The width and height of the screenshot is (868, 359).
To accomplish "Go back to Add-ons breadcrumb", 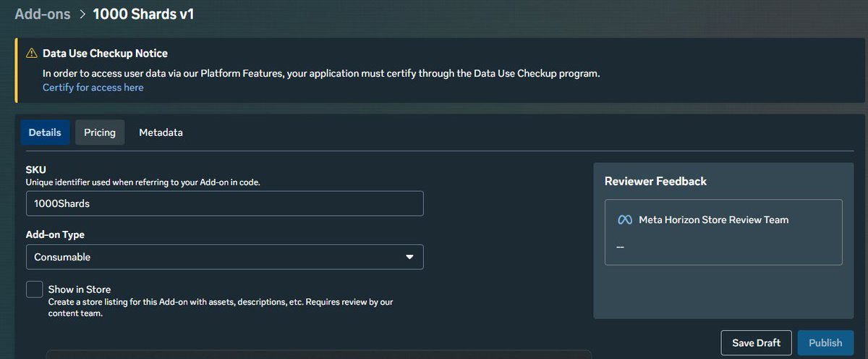I will pyautogui.click(x=42, y=14).
